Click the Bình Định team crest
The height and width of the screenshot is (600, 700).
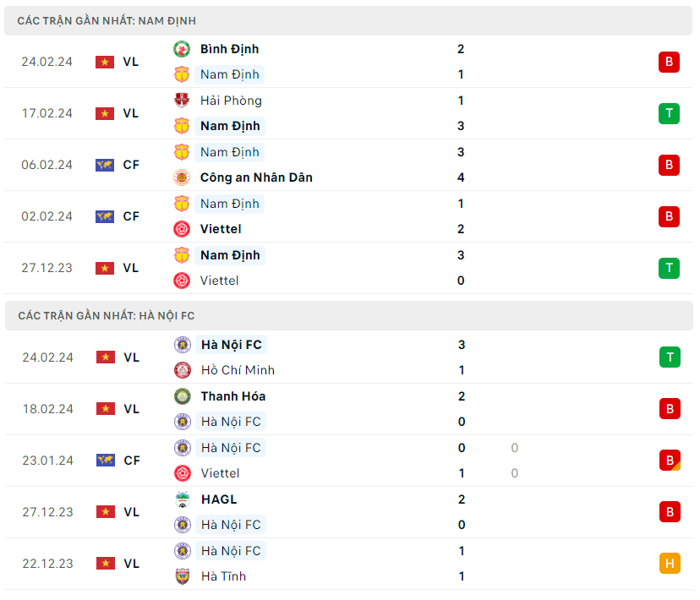tap(182, 49)
